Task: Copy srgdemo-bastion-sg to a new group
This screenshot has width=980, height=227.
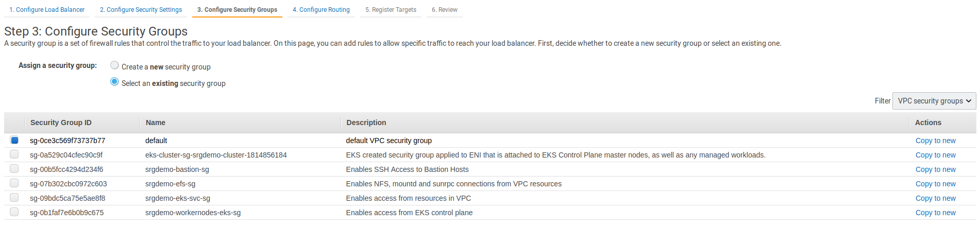Action: coord(935,169)
